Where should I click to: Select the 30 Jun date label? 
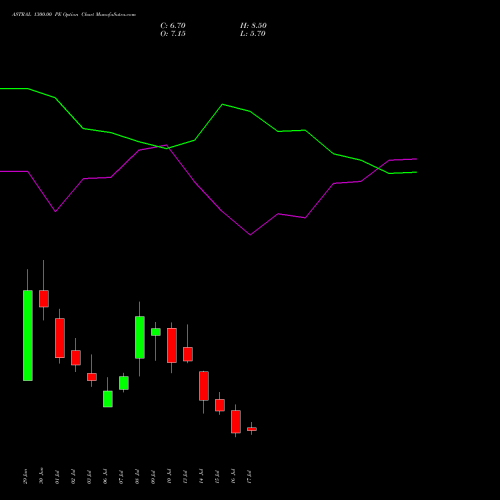[x=42, y=476]
